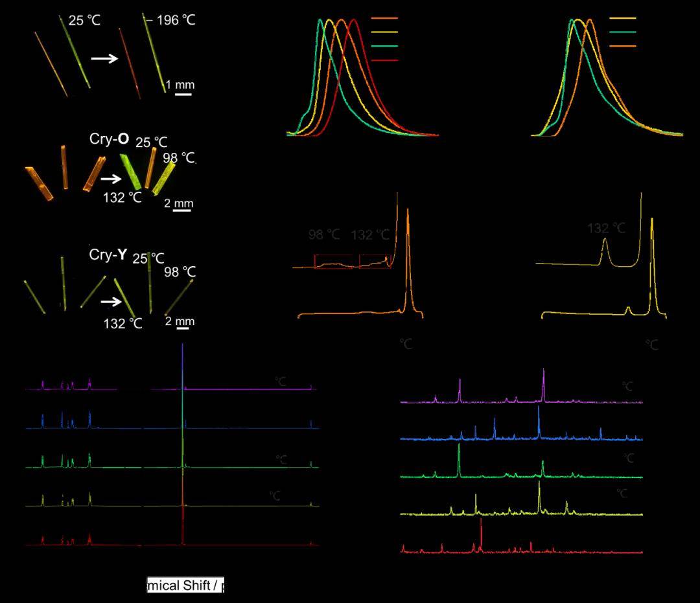Click the green legend line in first emission plot
The image size is (700, 603).
pyautogui.click(x=384, y=46)
